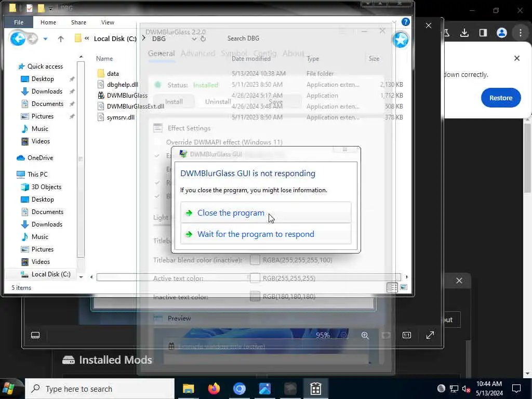Viewport: 532px width, 399px height.
Task: Sort by Type column header
Action: click(x=313, y=59)
